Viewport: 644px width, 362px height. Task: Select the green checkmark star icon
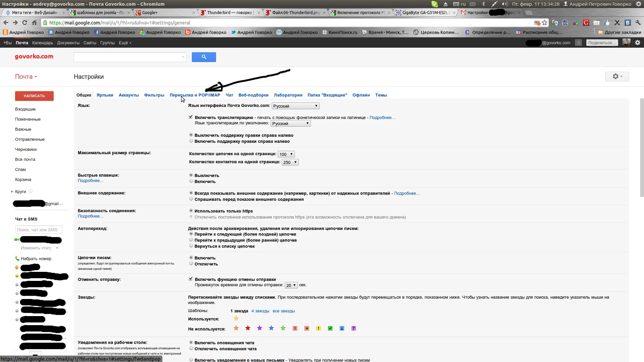(x=330, y=328)
